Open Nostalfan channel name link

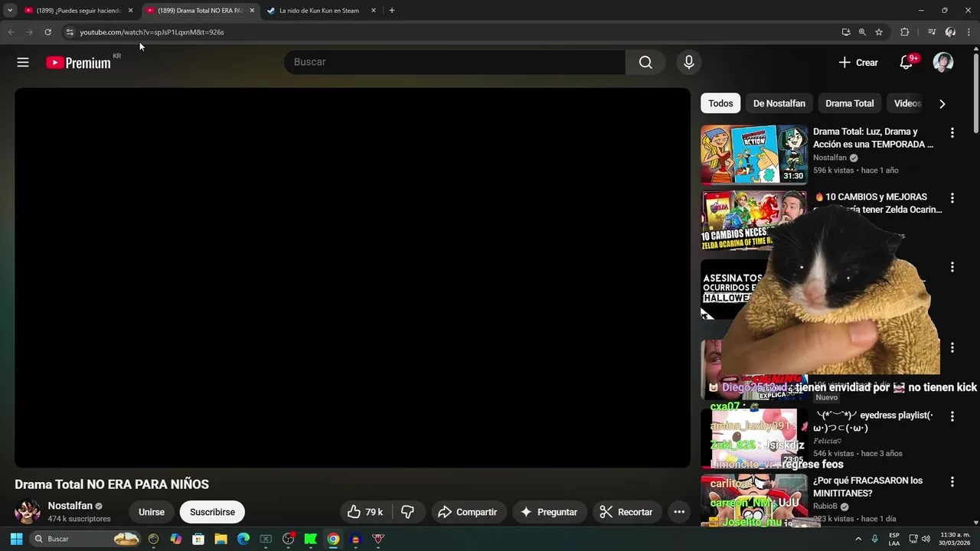pyautogui.click(x=70, y=506)
